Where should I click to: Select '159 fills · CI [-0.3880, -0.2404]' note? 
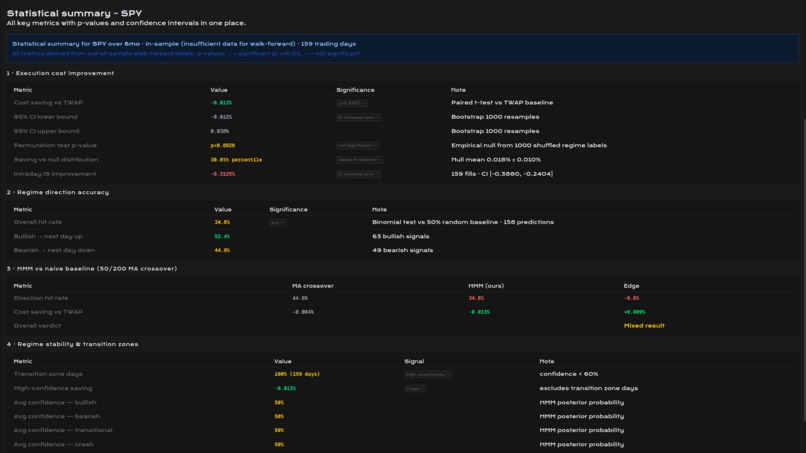pos(502,174)
